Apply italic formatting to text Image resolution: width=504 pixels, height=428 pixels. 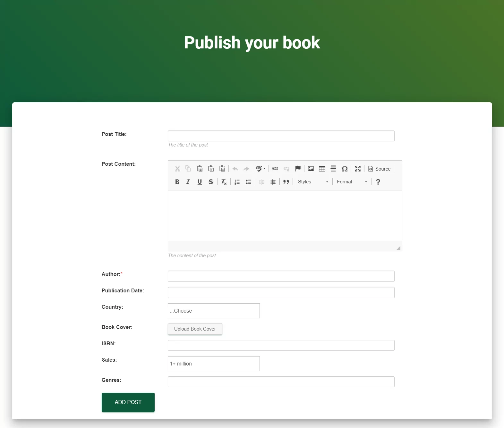pyautogui.click(x=188, y=182)
